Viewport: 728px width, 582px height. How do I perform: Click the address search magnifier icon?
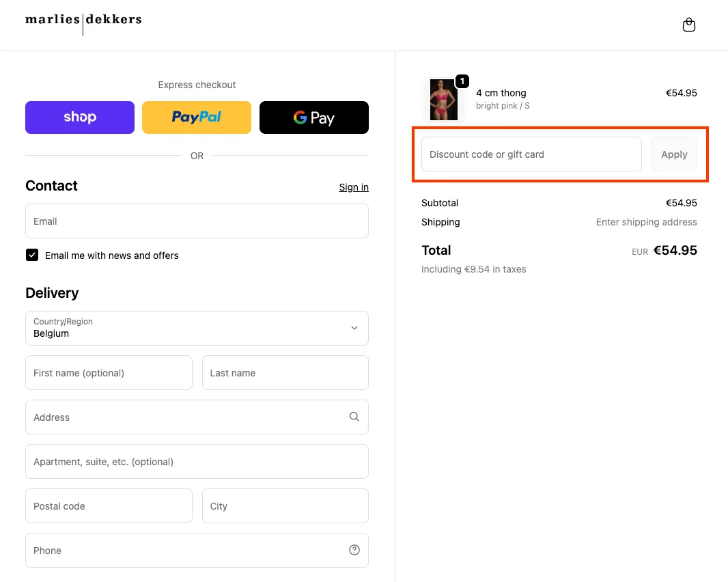pyautogui.click(x=354, y=417)
